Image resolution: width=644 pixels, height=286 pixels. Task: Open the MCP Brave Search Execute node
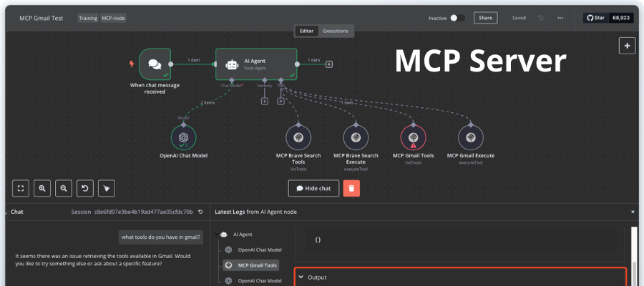[x=356, y=137]
